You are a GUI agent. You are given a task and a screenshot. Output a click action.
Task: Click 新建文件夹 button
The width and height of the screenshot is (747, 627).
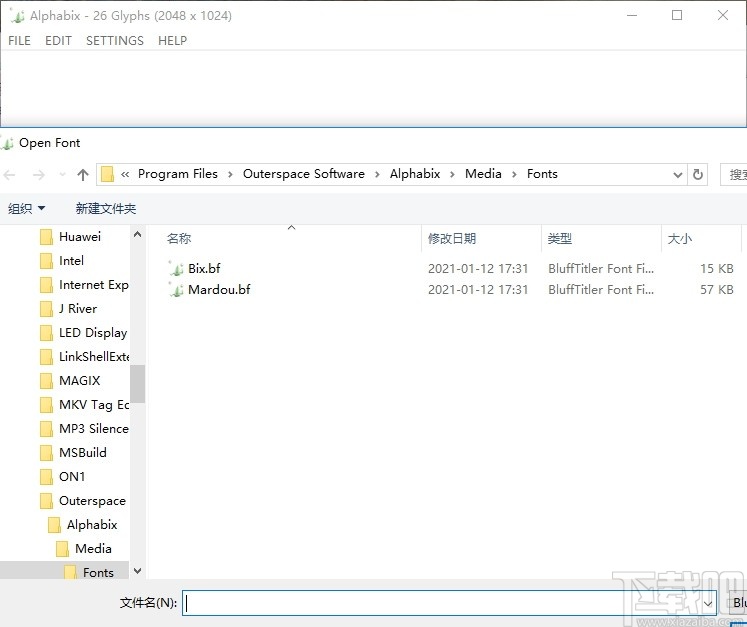106,208
